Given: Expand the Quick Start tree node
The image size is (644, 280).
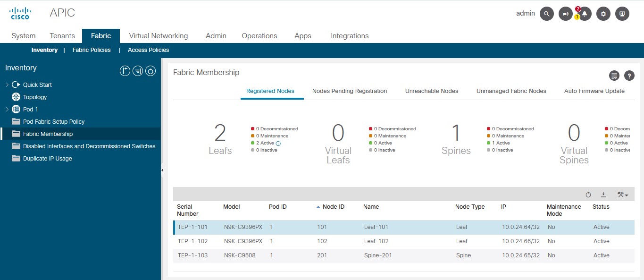Looking at the screenshot, I should tap(7, 85).
